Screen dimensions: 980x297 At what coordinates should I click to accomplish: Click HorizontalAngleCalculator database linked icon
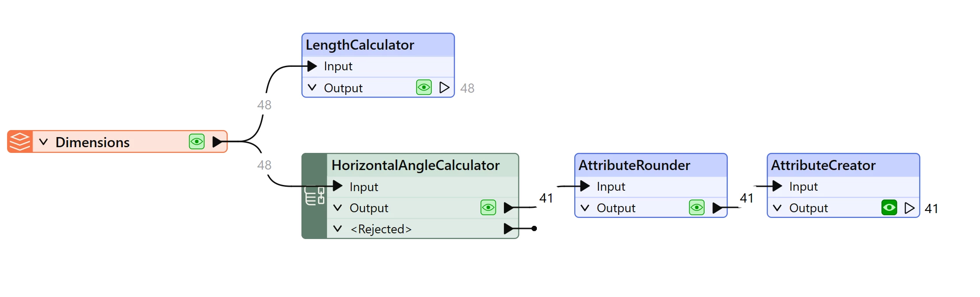pyautogui.click(x=315, y=196)
